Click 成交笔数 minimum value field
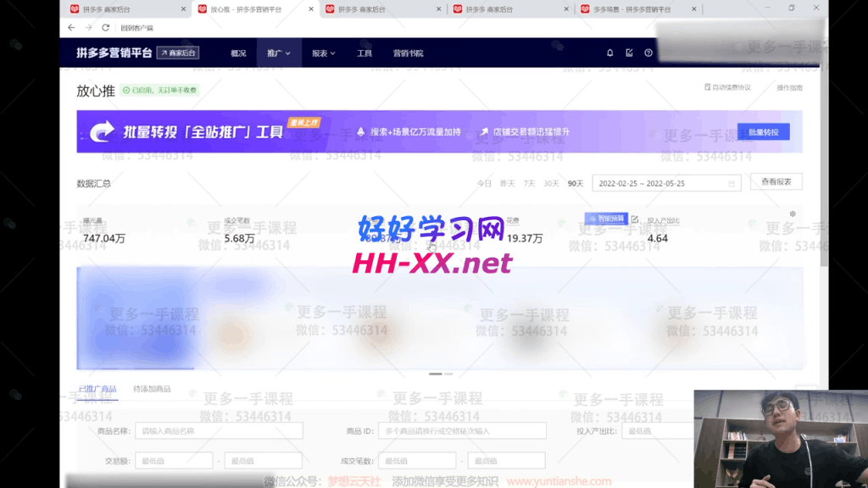868x488 pixels. click(417, 460)
